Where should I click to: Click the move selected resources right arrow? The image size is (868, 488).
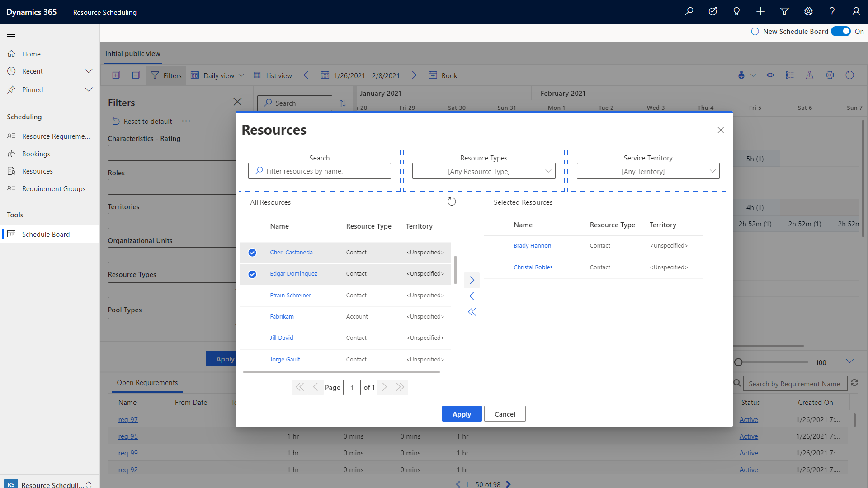(472, 280)
